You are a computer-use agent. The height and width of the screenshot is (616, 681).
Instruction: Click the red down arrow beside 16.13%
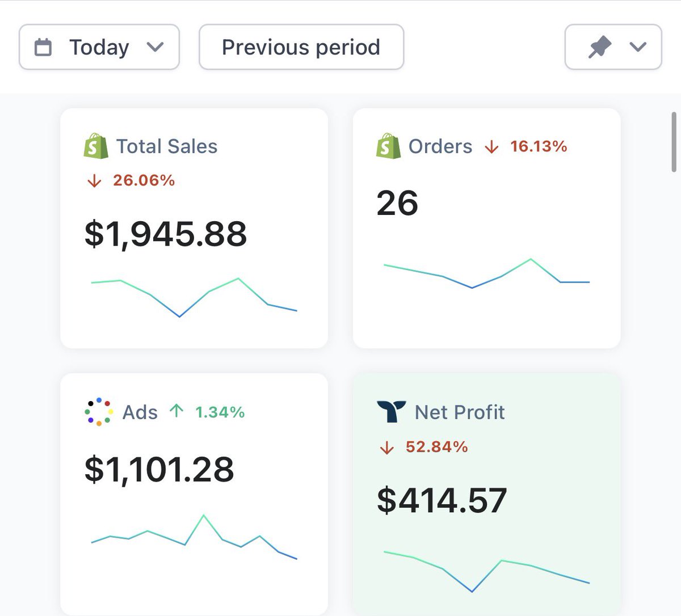(491, 147)
